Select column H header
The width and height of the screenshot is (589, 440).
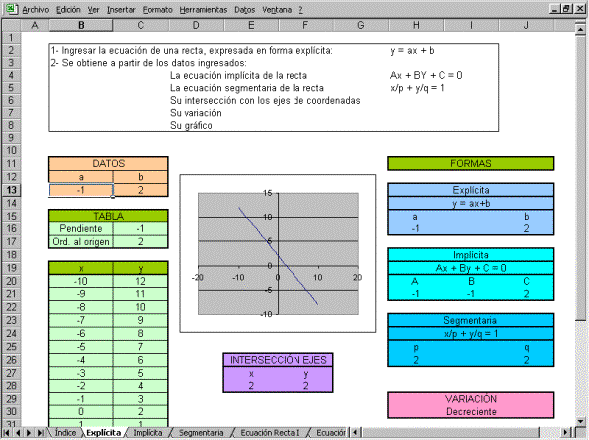click(416, 25)
